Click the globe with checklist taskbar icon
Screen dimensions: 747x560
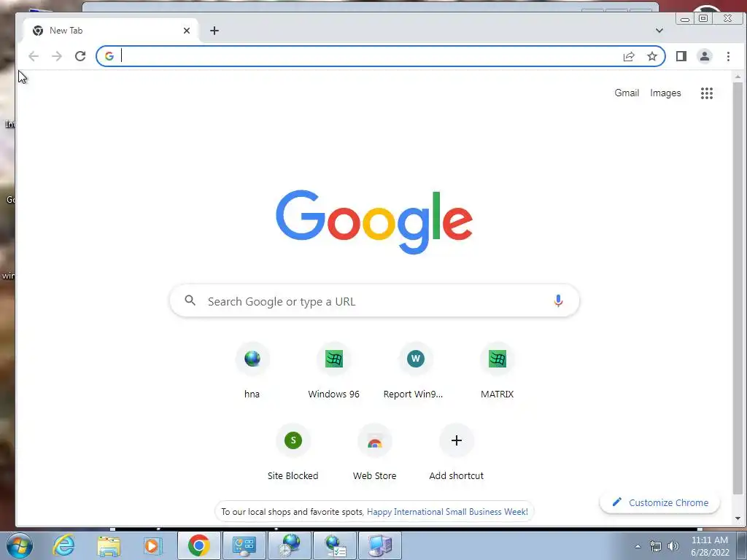click(x=335, y=545)
